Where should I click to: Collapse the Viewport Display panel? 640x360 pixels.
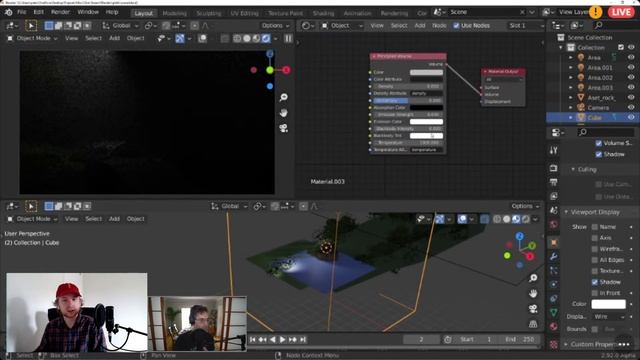pos(595,212)
